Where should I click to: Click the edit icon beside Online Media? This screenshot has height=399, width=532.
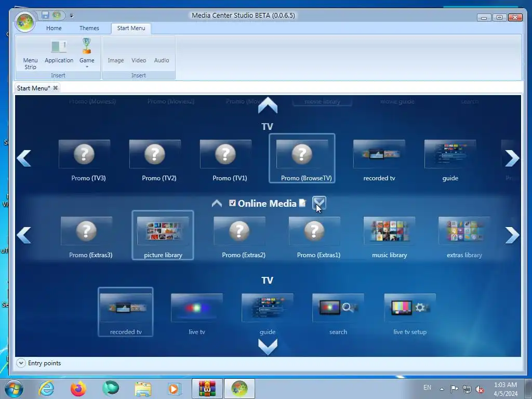302,203
